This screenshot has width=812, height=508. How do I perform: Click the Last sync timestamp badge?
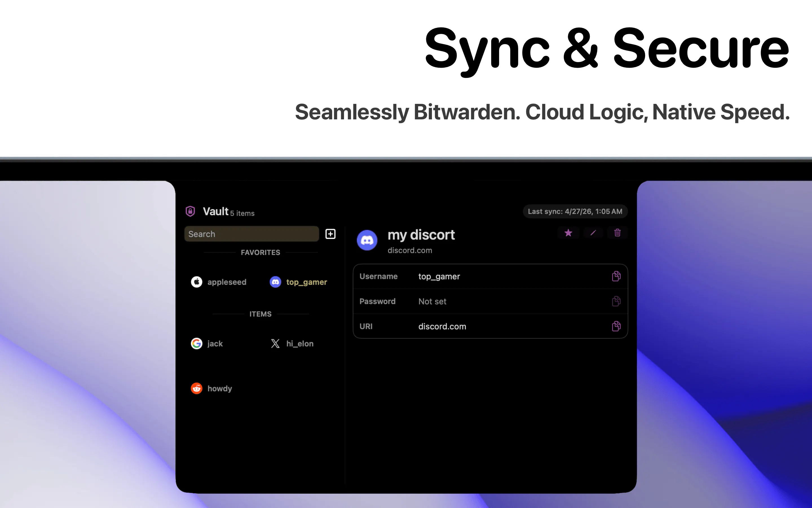pos(575,211)
